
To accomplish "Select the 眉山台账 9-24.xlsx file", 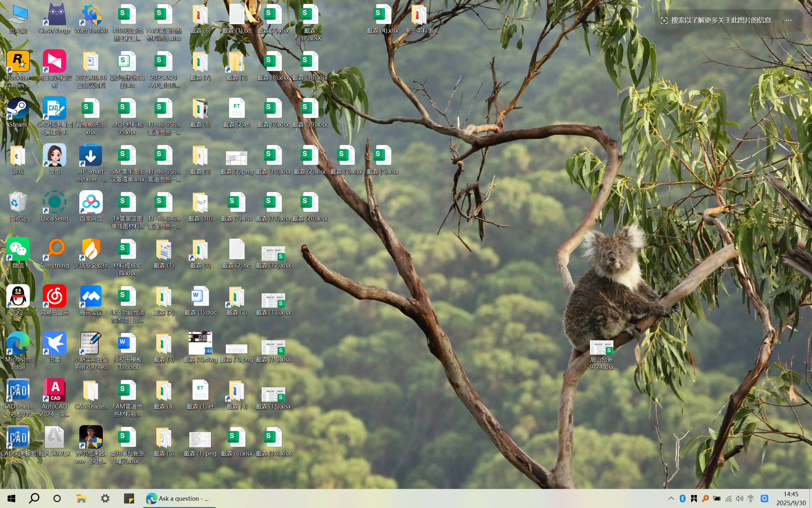I will click(x=602, y=356).
